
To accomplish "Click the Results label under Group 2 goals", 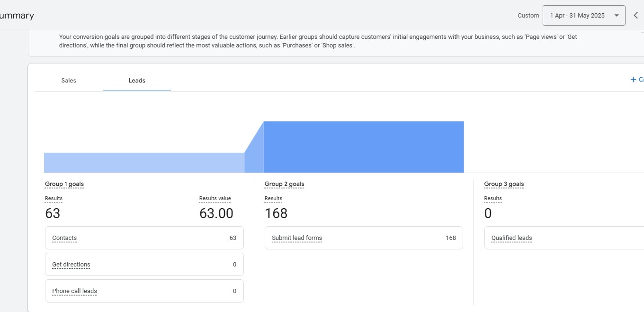I will pyautogui.click(x=273, y=199).
